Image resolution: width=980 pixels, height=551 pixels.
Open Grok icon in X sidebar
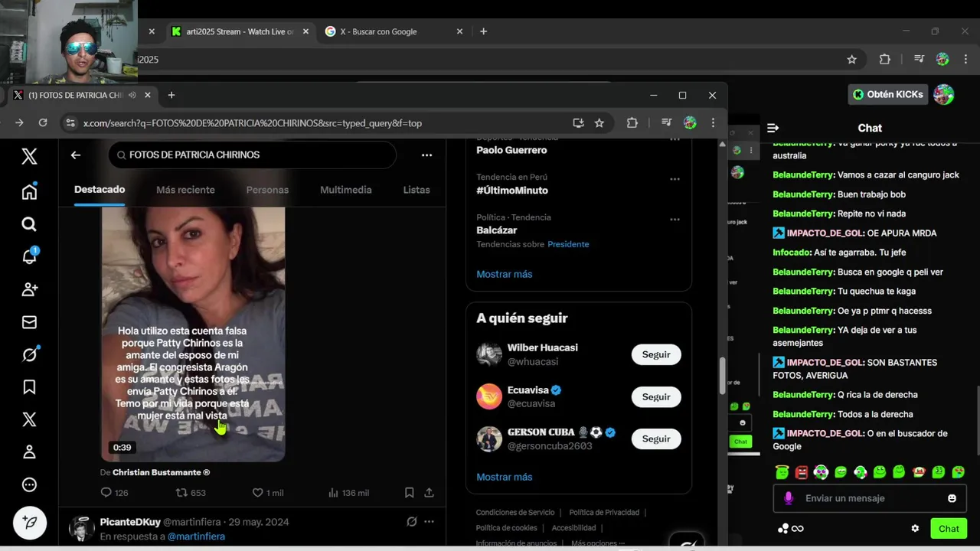pyautogui.click(x=29, y=354)
